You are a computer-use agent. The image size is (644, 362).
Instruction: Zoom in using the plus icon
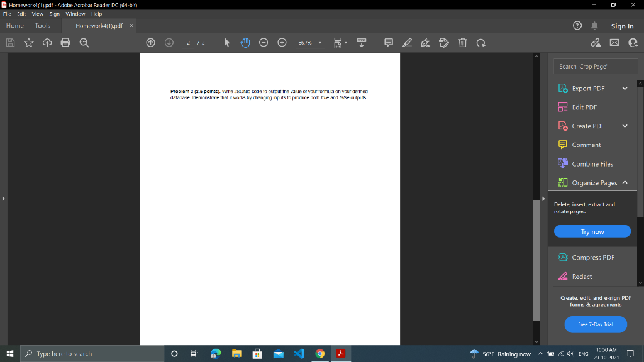(282, 42)
